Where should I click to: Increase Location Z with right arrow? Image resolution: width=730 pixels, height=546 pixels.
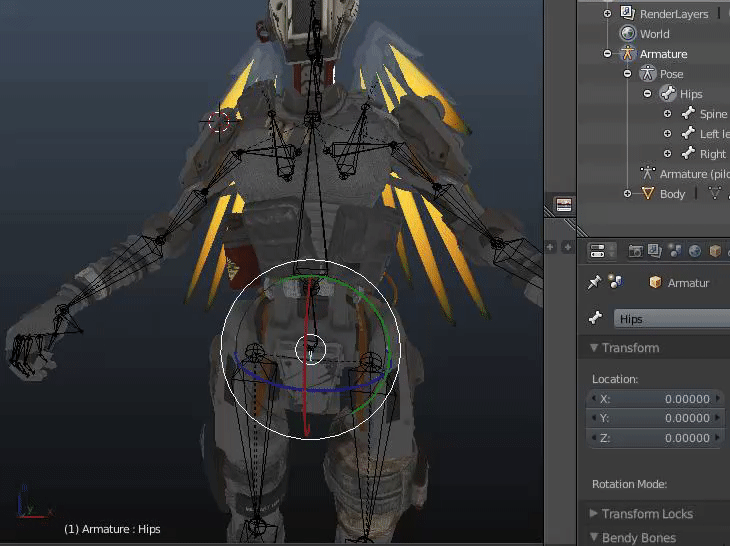click(x=717, y=438)
